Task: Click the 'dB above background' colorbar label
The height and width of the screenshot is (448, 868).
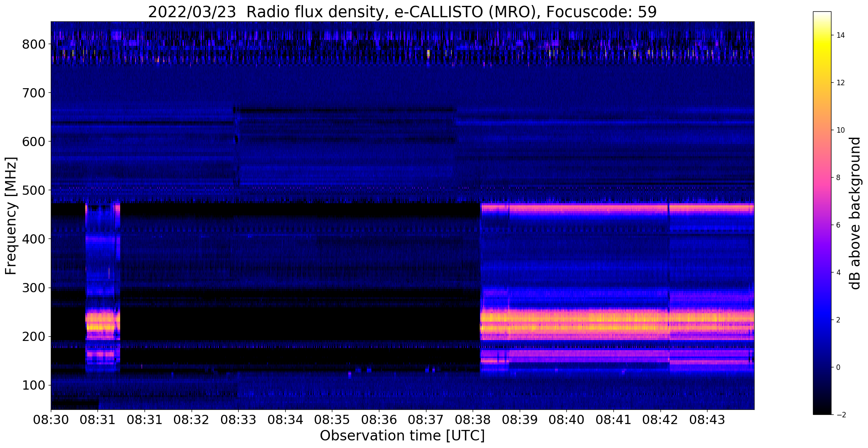Action: (855, 213)
